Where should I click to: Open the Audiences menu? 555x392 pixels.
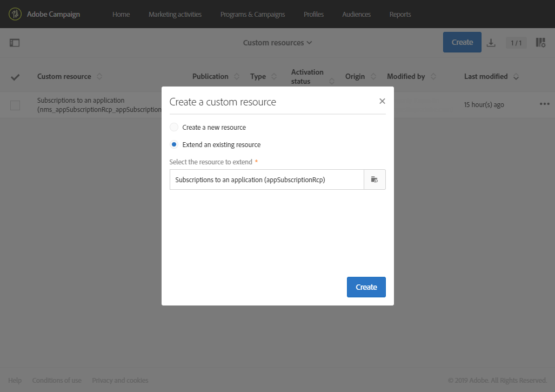pyautogui.click(x=357, y=15)
